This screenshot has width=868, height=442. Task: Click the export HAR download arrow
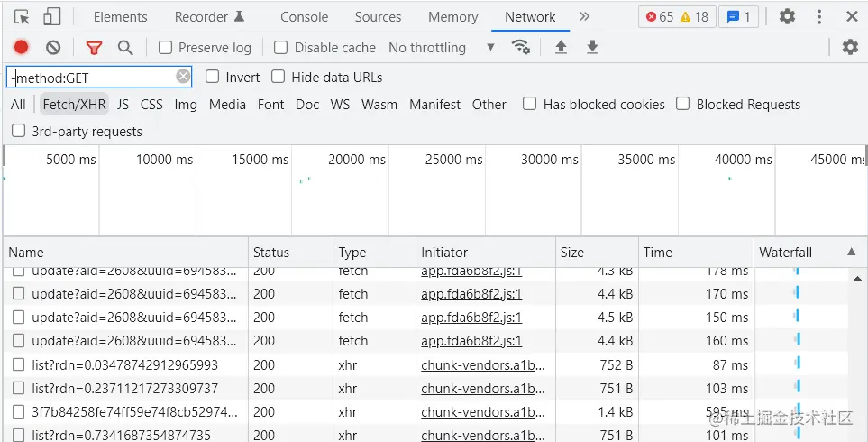click(592, 47)
